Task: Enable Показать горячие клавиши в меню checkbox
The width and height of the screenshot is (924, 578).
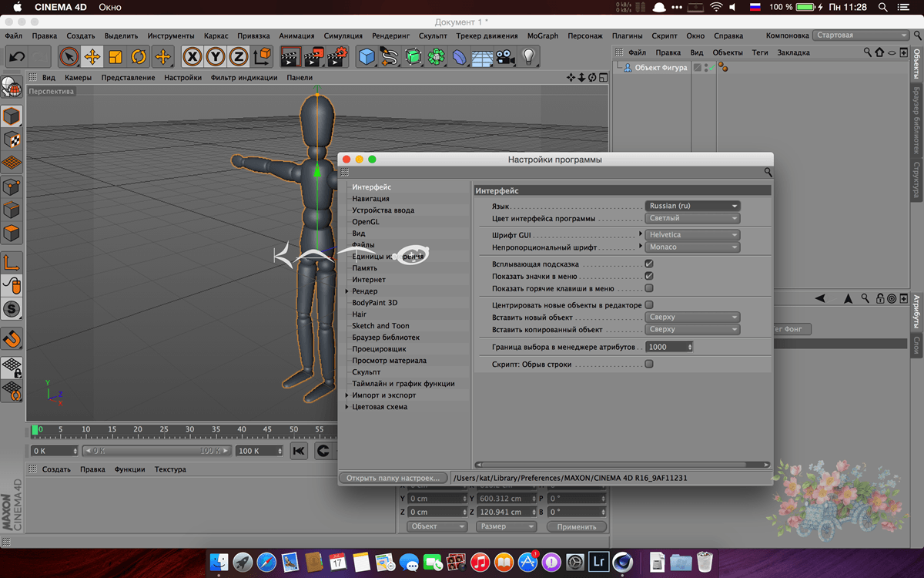Action: [649, 288]
